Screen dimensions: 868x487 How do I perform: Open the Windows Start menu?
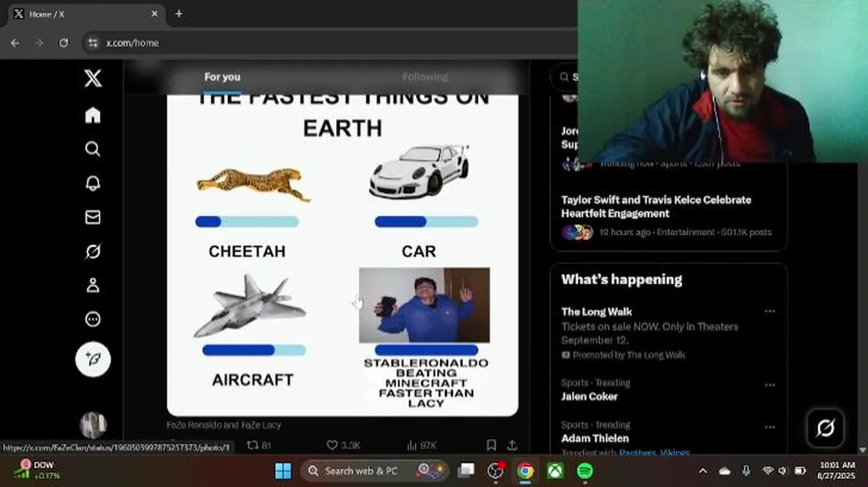click(x=283, y=471)
